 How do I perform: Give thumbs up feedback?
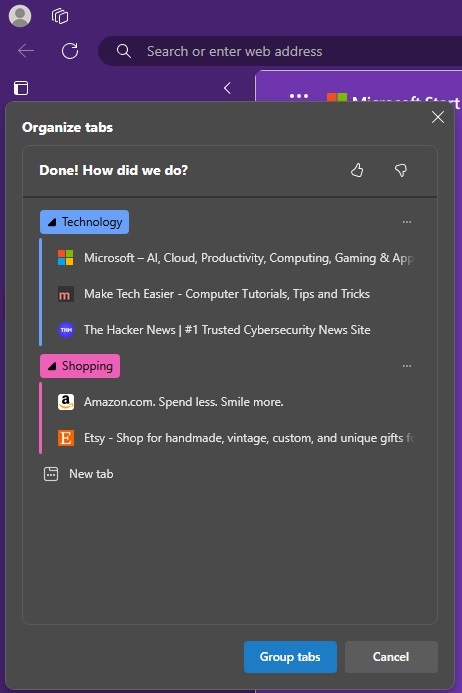tap(357, 170)
